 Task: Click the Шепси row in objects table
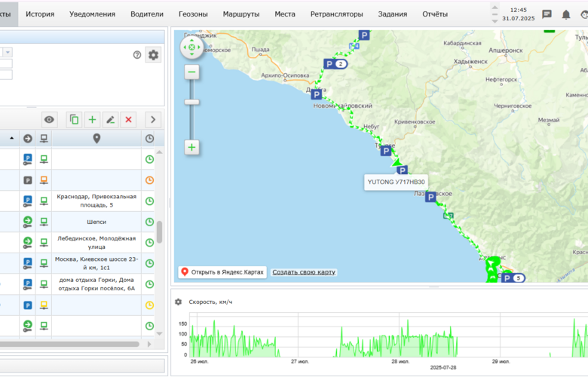point(96,222)
